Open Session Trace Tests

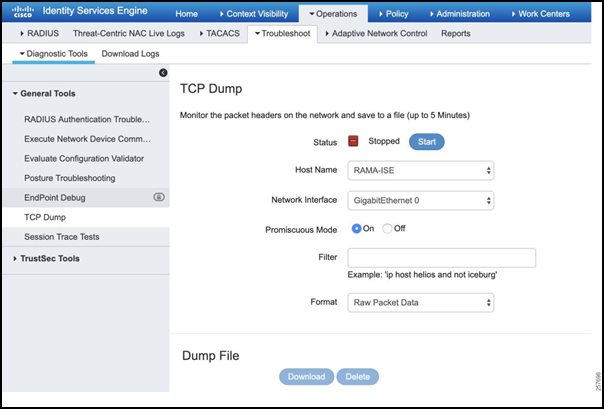tap(62, 237)
